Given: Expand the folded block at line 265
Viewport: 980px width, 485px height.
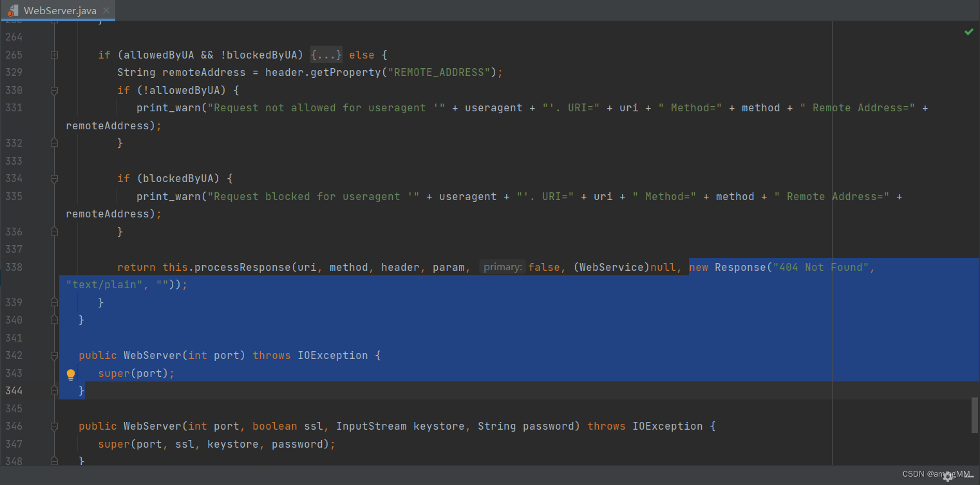Looking at the screenshot, I should [x=54, y=55].
